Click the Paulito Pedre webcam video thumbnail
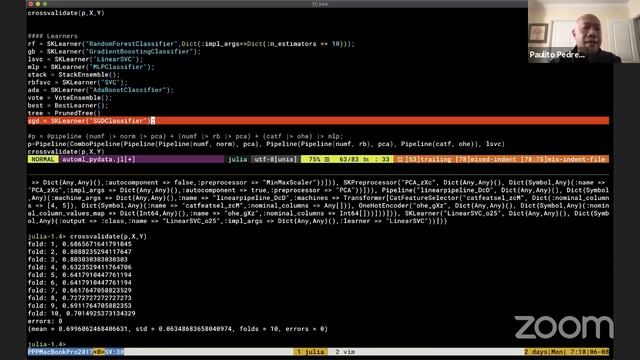This screenshot has width=640, height=360. click(584, 31)
